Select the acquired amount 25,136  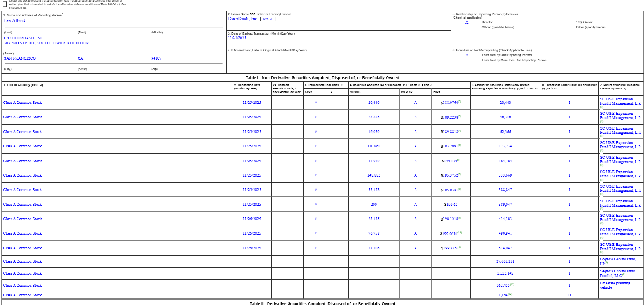[374, 219]
